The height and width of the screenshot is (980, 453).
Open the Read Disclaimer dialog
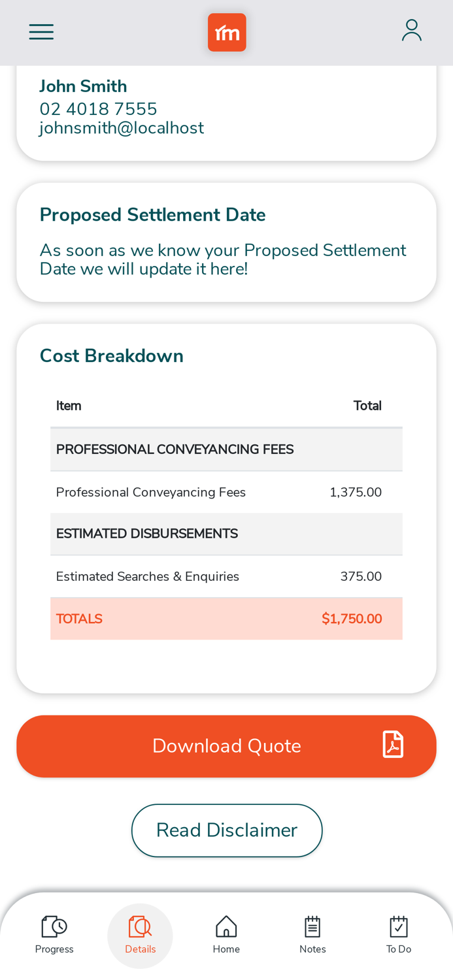tap(226, 830)
